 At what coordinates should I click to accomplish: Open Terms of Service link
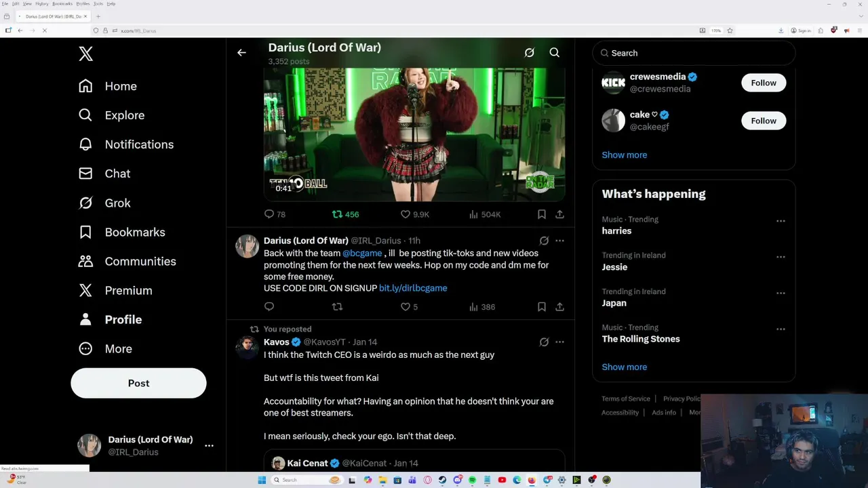point(626,399)
